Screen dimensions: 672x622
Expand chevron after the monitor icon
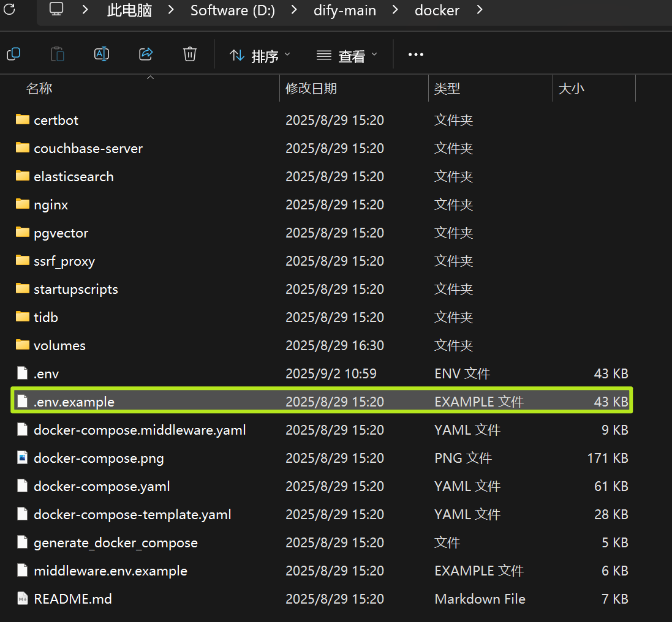tap(85, 9)
